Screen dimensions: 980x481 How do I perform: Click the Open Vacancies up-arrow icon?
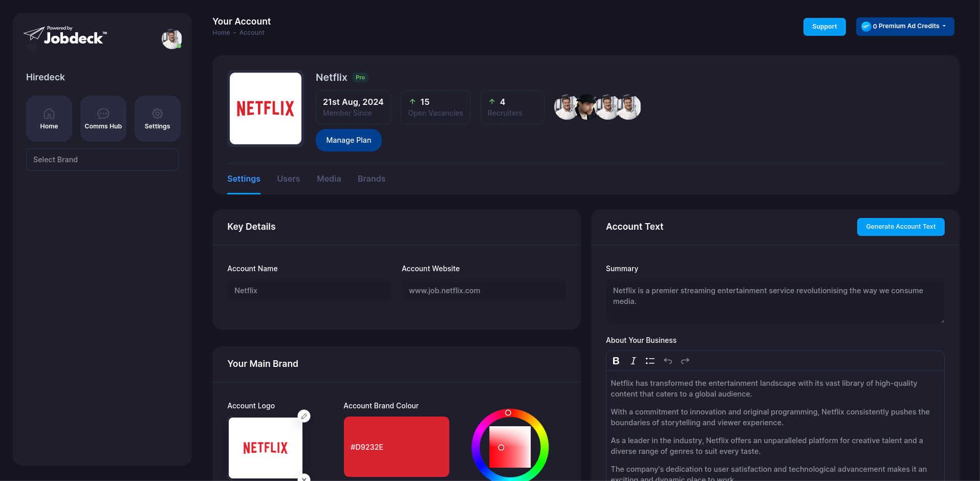click(x=412, y=102)
